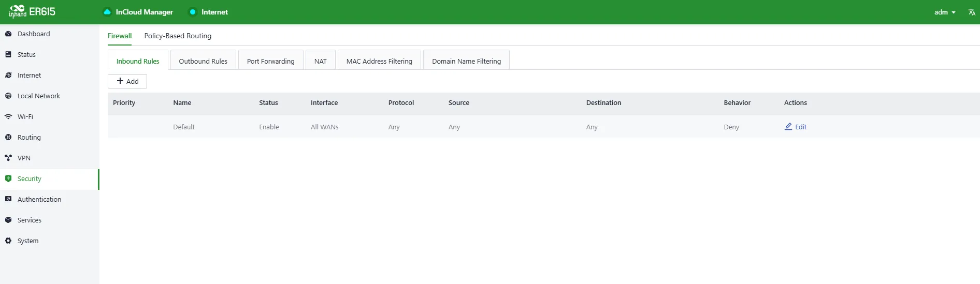The height and width of the screenshot is (284, 980).
Task: Select Security in the sidebar
Action: [49, 179]
